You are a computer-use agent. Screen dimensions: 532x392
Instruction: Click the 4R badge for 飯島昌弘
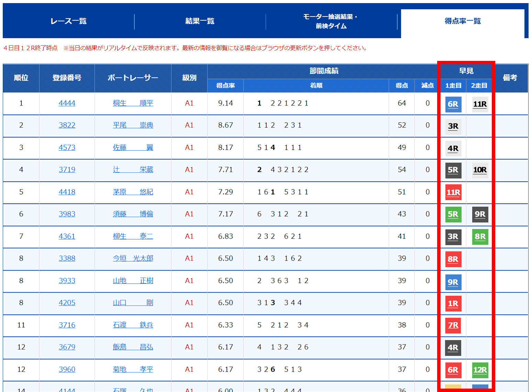[x=453, y=348]
